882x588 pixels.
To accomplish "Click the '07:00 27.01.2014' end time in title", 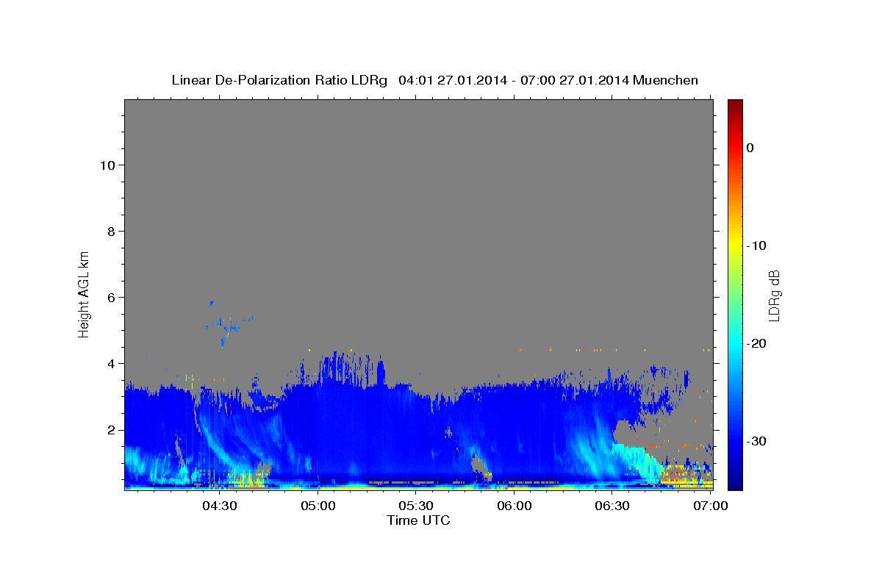I will (575, 80).
